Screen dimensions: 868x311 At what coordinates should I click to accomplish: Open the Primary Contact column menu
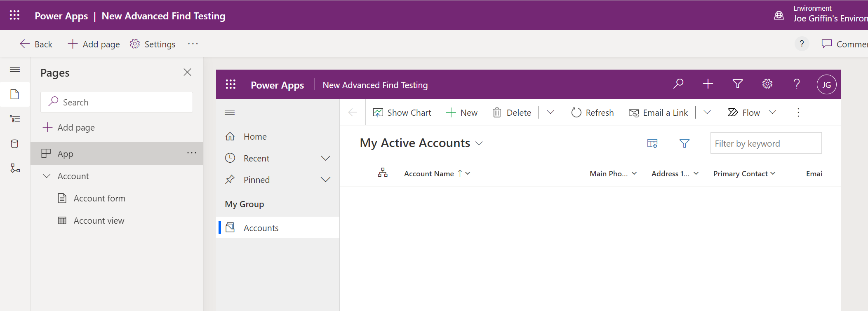tap(773, 173)
